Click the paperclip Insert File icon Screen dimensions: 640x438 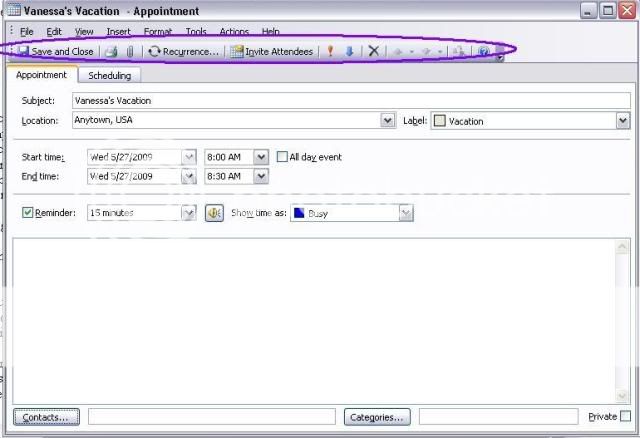(x=129, y=51)
